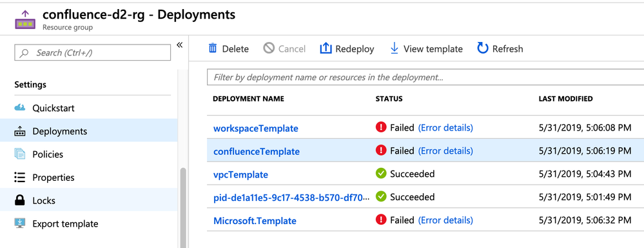Image resolution: width=644 pixels, height=248 pixels.
Task: Click the Search (Ctrl+/) sidebar field
Action: (x=92, y=53)
